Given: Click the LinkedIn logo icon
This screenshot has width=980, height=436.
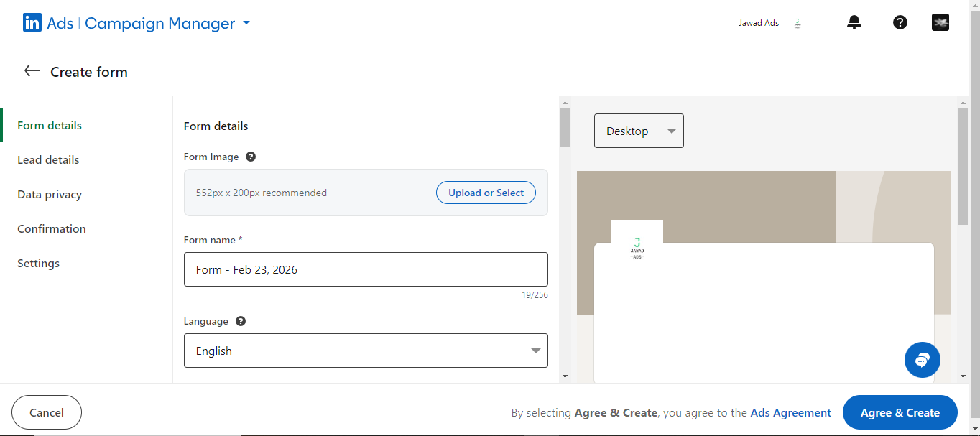Looking at the screenshot, I should coord(32,23).
